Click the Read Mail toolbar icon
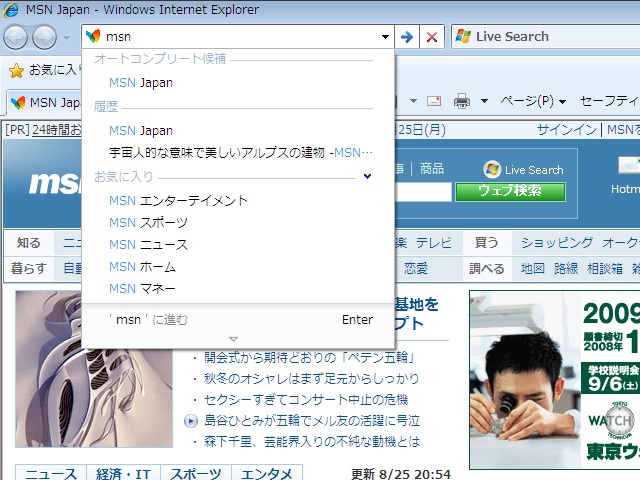Screen dimensions: 640x480 click(434, 101)
